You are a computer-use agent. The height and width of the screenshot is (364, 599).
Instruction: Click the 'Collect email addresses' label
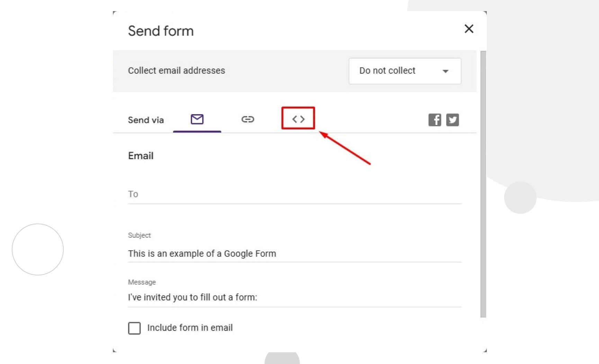coord(177,71)
